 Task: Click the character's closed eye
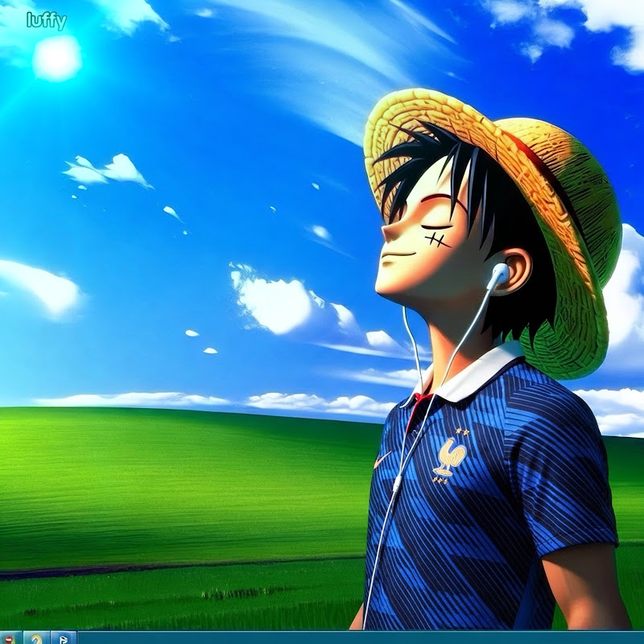coord(436,227)
